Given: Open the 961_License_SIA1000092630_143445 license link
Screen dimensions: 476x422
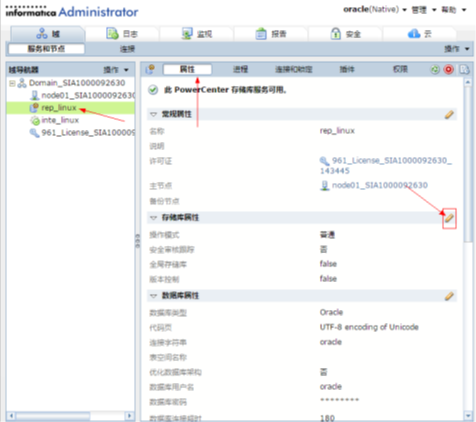Looking at the screenshot, I should click(386, 166).
